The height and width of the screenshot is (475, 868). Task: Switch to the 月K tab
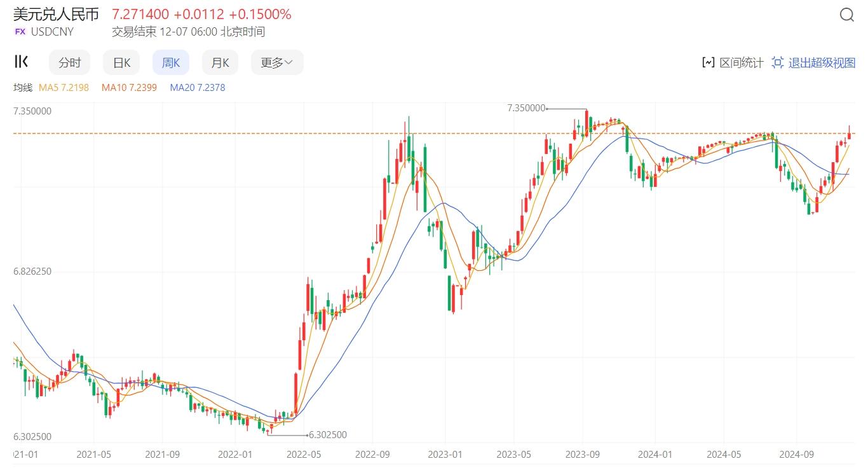pos(220,62)
